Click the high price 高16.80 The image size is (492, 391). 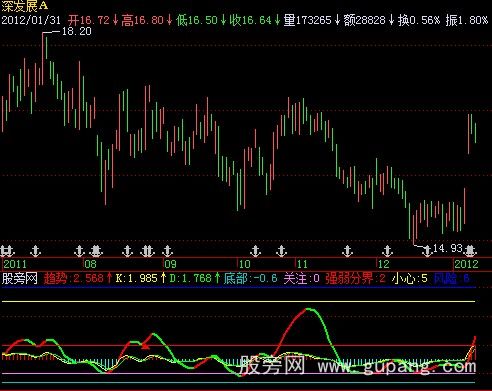[142, 20]
